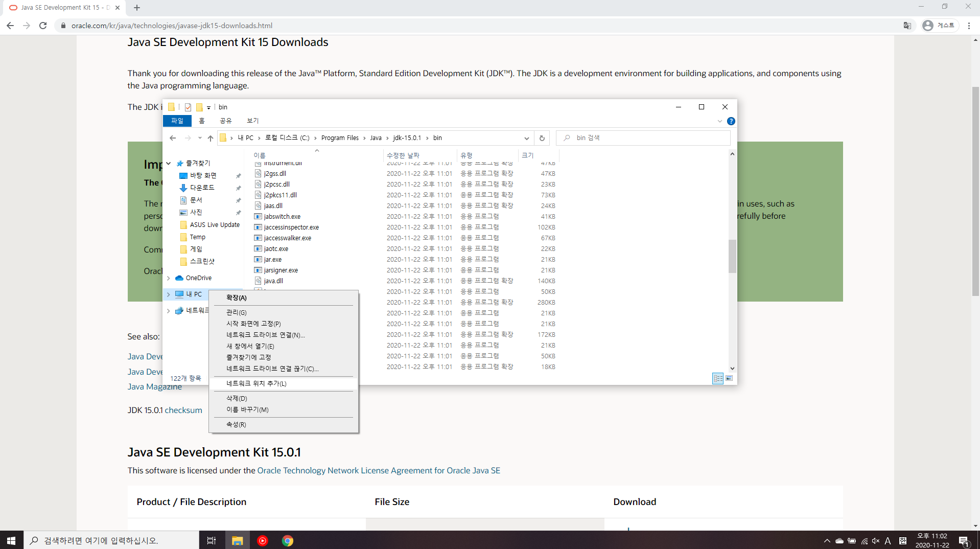Open 공유 ribbon tab

click(226, 121)
